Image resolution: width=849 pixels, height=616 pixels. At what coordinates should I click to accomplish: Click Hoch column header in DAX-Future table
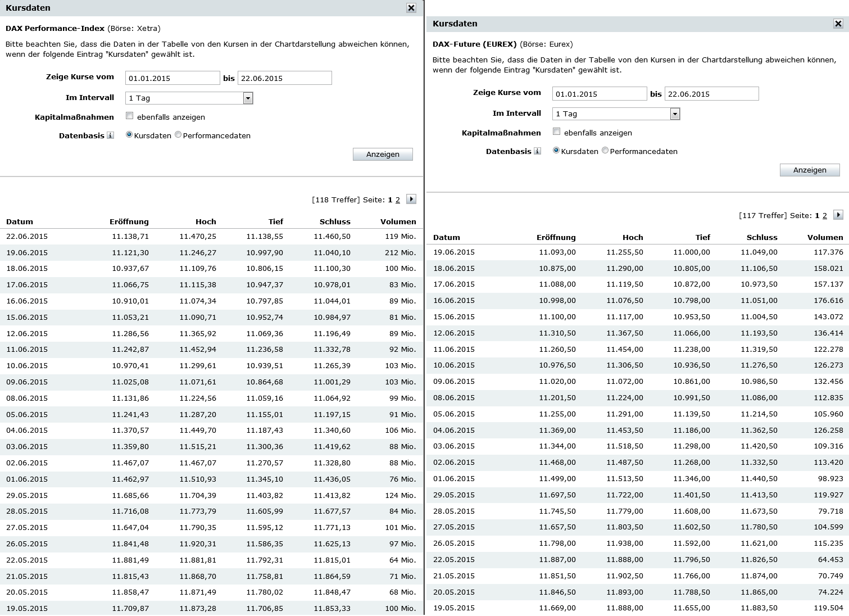tap(633, 238)
